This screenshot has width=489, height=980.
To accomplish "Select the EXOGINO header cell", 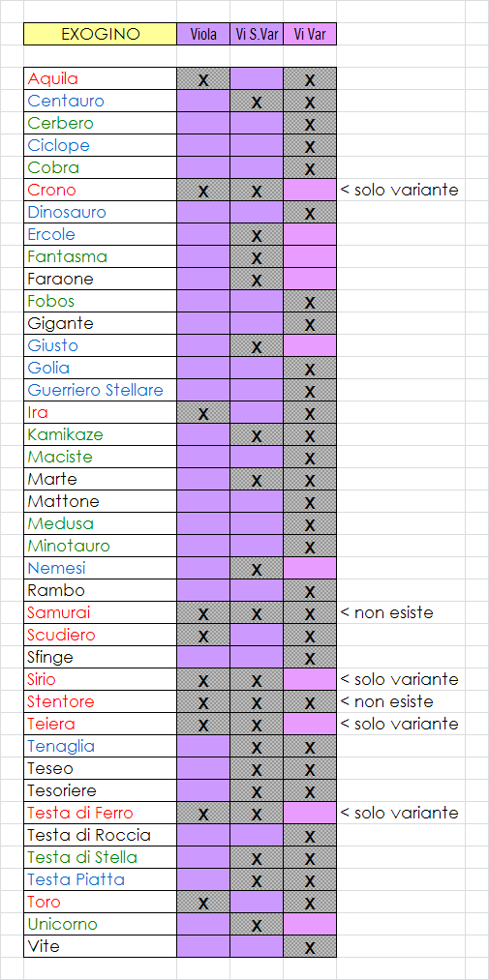I will point(100,34).
